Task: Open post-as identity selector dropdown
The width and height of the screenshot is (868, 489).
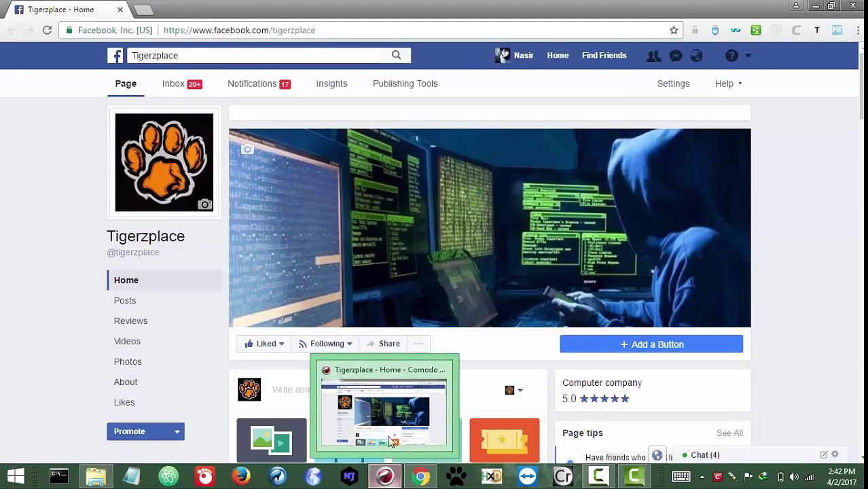Action: pyautogui.click(x=513, y=390)
